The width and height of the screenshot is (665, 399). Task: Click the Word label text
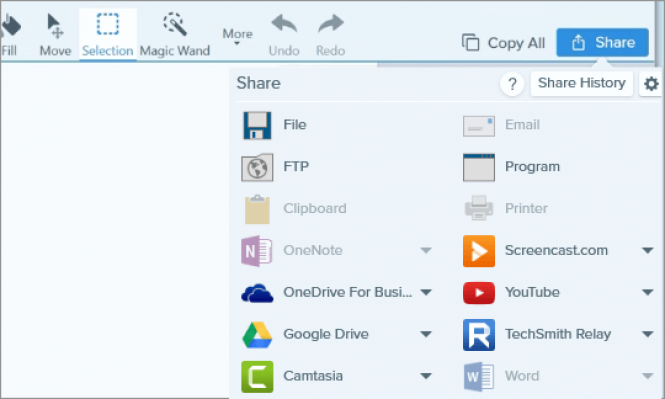click(x=522, y=376)
